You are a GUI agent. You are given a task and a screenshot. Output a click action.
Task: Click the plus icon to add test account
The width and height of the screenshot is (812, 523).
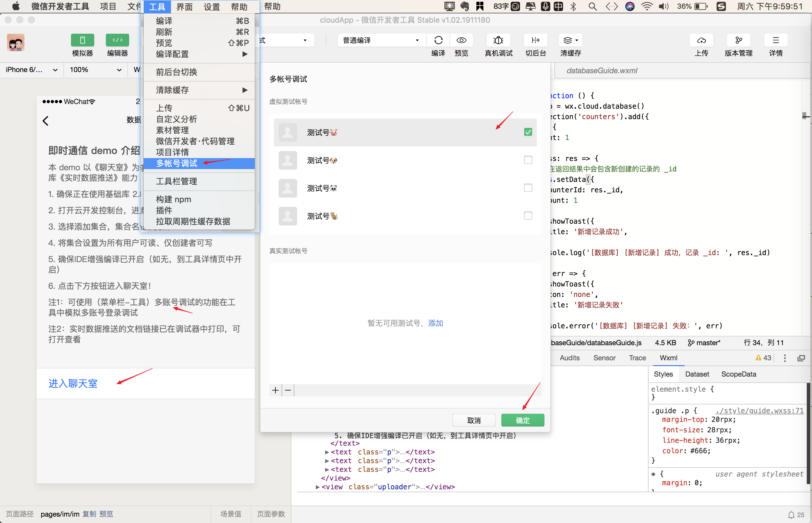275,391
